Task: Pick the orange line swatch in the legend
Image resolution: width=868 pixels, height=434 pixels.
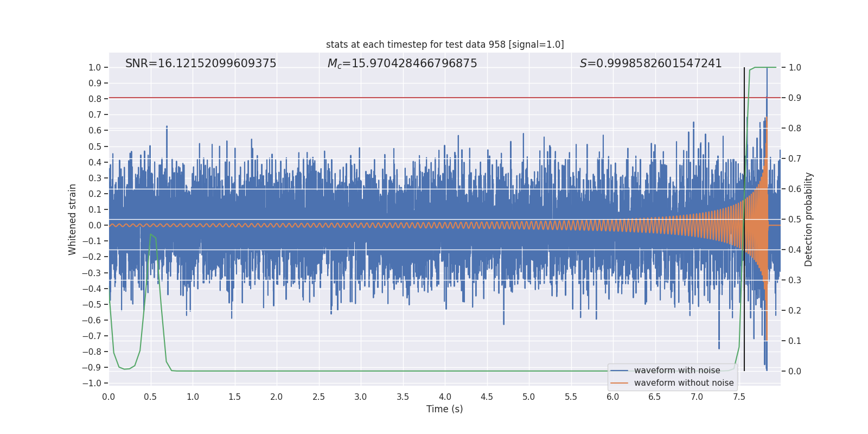Action: click(x=620, y=383)
